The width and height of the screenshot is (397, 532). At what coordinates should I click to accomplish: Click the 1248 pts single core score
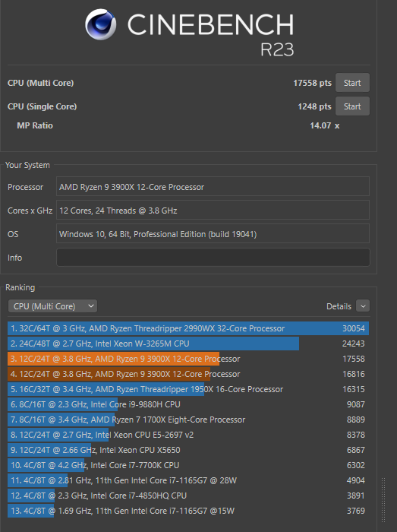coord(314,106)
